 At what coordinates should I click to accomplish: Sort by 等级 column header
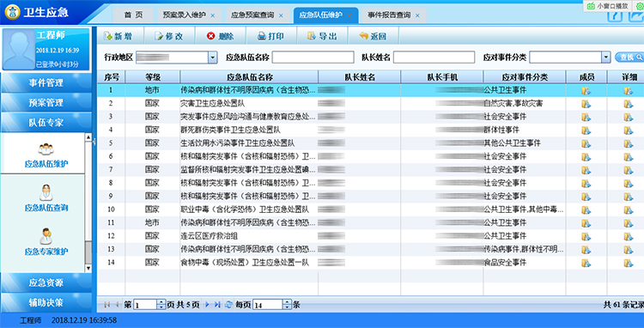tap(152, 76)
